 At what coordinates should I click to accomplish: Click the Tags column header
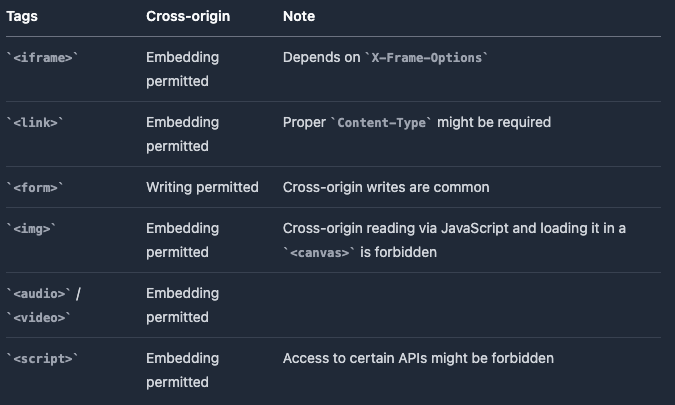pos(27,17)
